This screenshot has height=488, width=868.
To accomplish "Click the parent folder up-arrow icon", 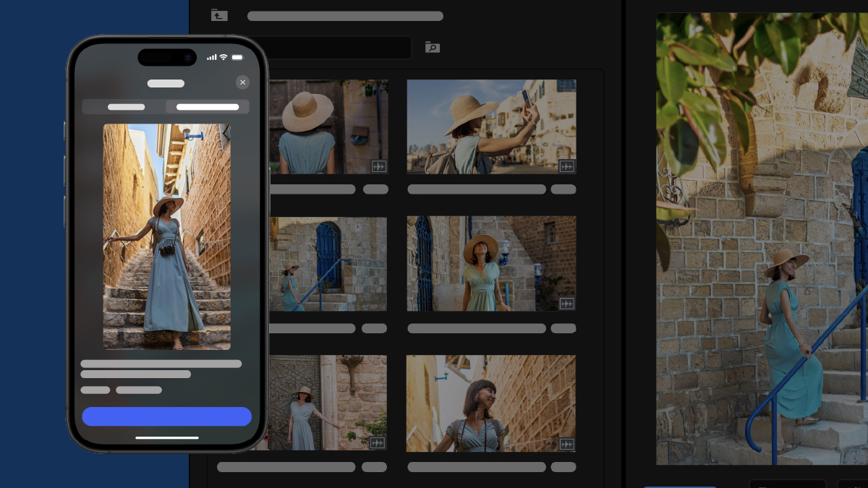I will pos(219,15).
